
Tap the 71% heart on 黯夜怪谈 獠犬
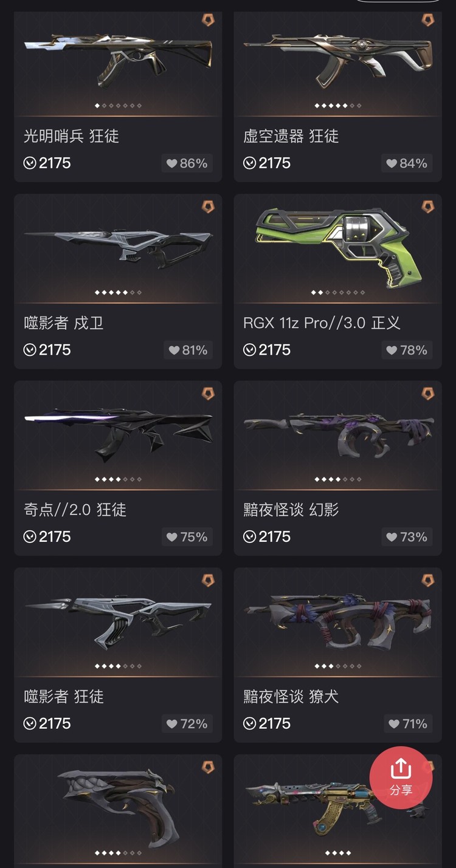407,724
